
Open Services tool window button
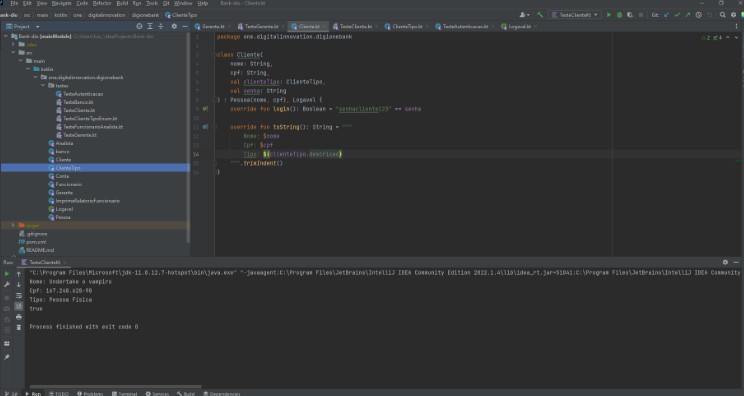coord(157,393)
